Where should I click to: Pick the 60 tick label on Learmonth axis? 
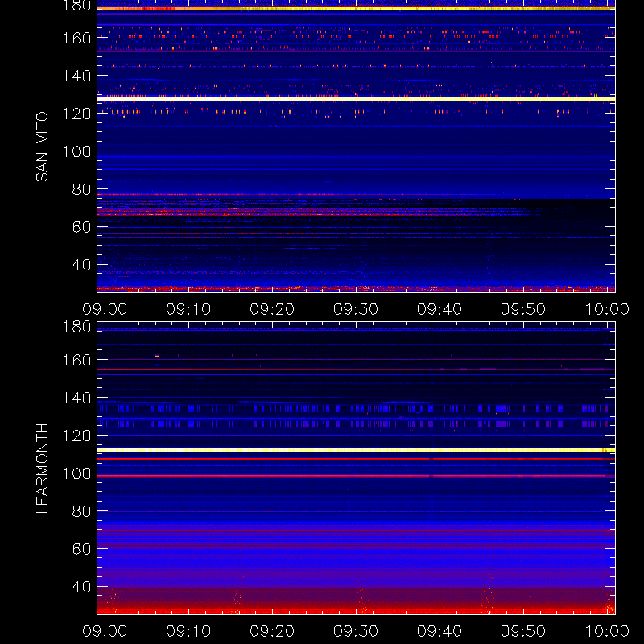click(x=81, y=549)
